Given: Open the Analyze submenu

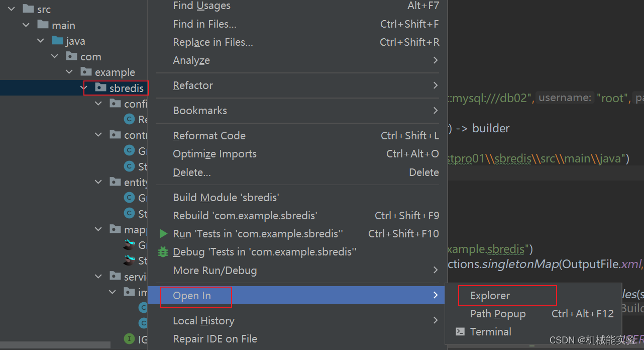Looking at the screenshot, I should click(x=191, y=60).
